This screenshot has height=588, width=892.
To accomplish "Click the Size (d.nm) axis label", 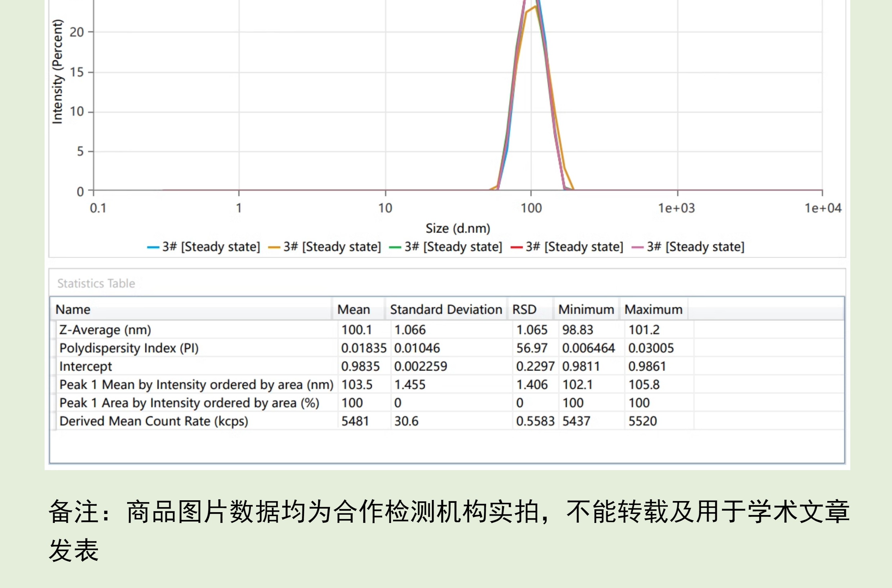I will coord(458,228).
